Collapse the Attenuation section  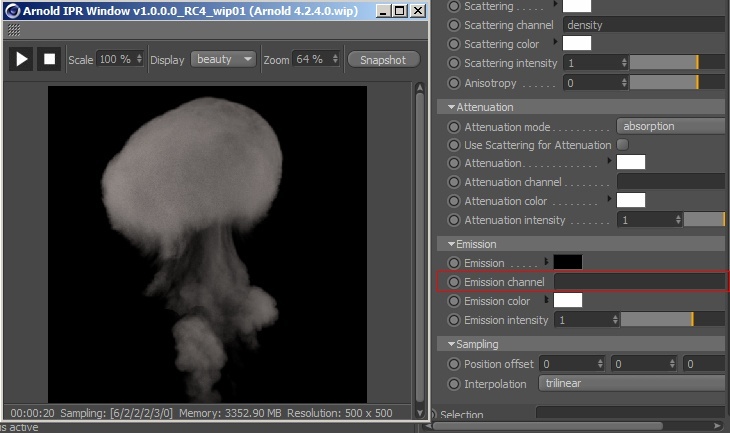pos(451,107)
